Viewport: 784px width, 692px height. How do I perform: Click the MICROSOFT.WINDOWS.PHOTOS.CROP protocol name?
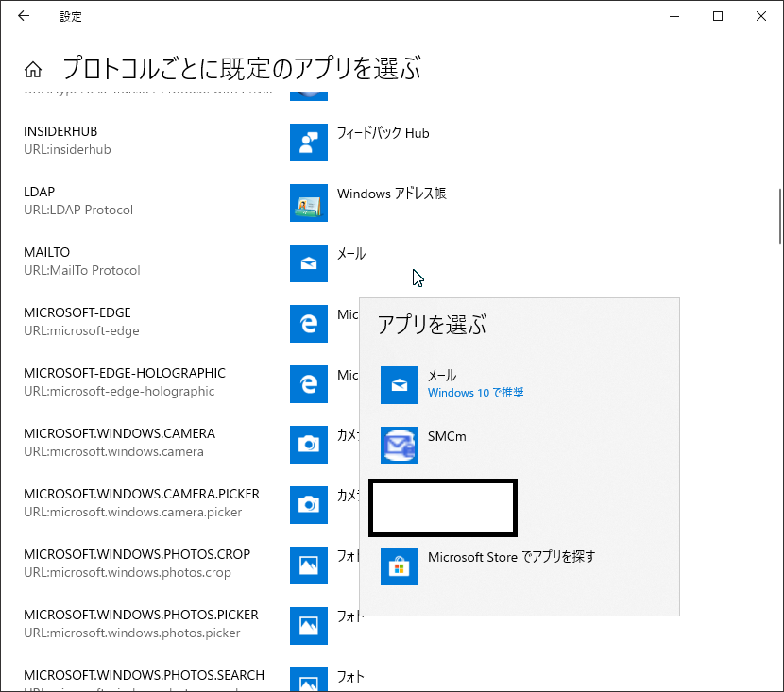point(137,554)
